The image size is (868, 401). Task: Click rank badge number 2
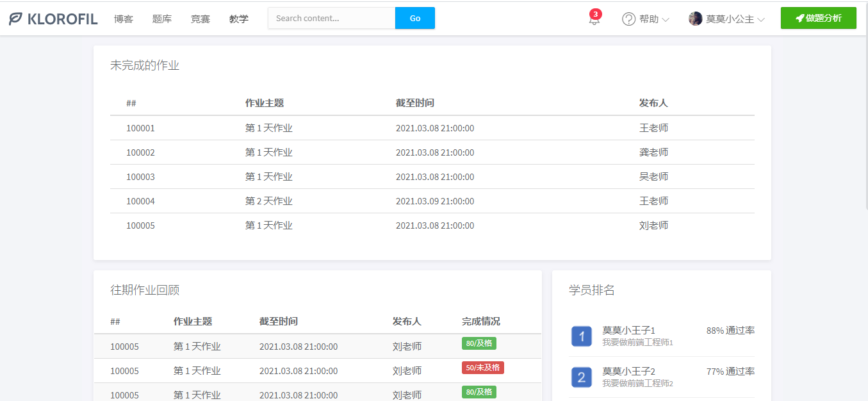pos(581,377)
